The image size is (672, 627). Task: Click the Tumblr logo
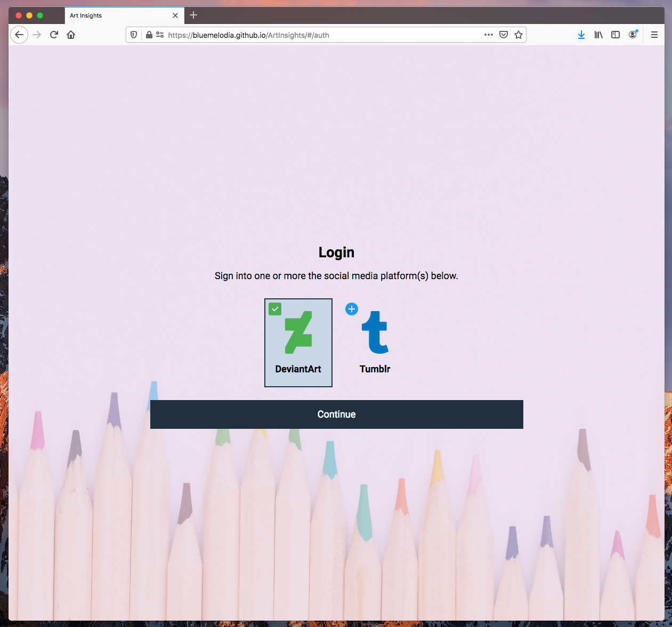[375, 332]
